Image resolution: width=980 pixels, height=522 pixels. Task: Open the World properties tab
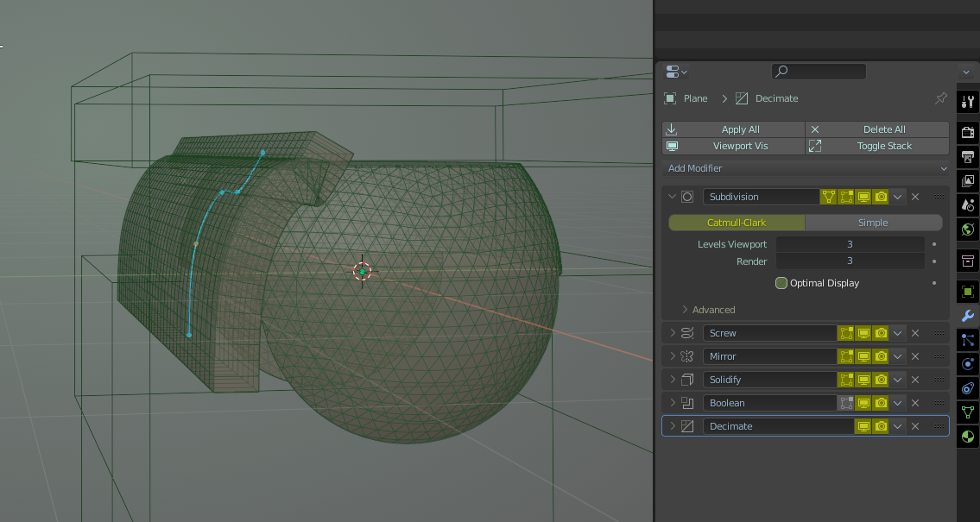click(x=968, y=230)
